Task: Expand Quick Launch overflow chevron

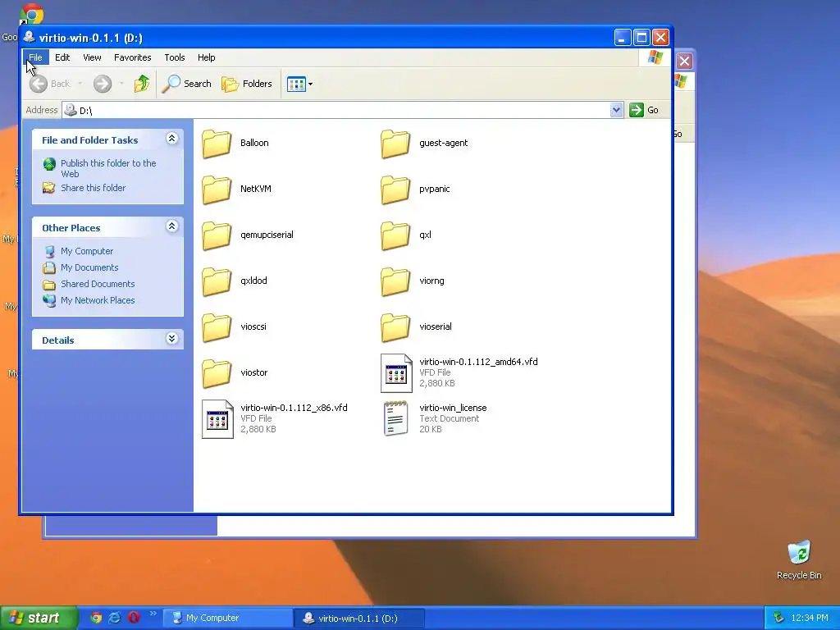Action: (153, 614)
